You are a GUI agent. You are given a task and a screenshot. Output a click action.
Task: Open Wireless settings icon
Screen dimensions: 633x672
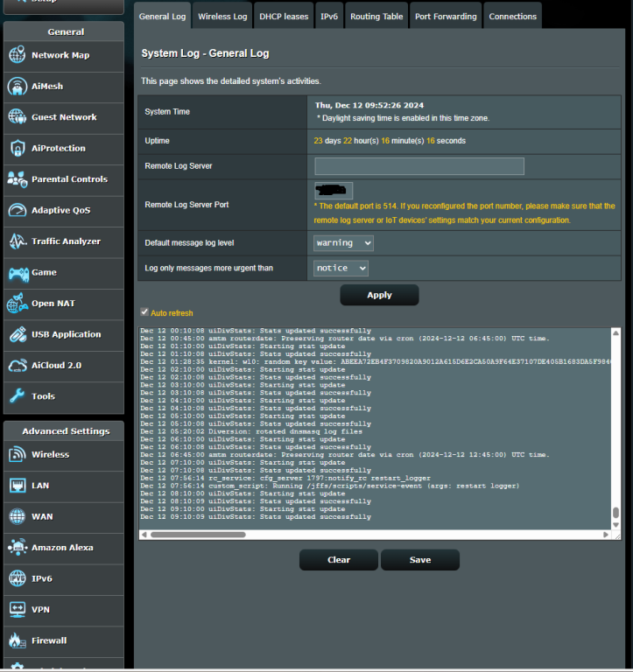coord(18,454)
